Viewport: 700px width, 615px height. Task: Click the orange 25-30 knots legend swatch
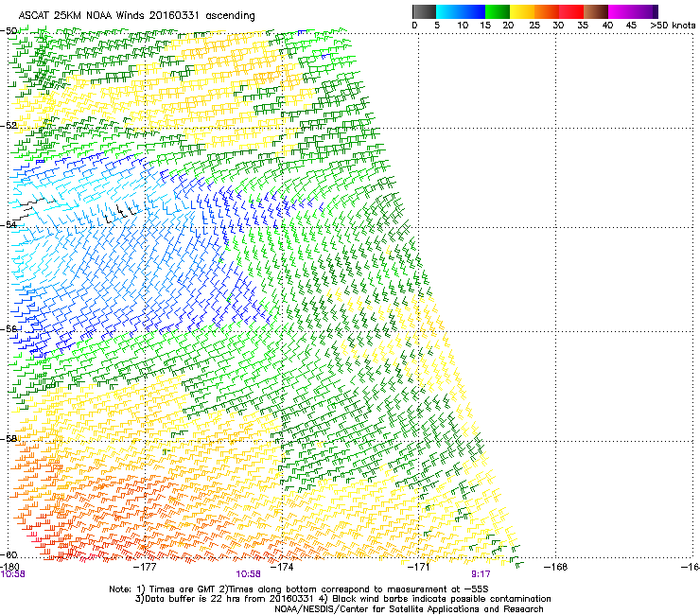(x=547, y=11)
